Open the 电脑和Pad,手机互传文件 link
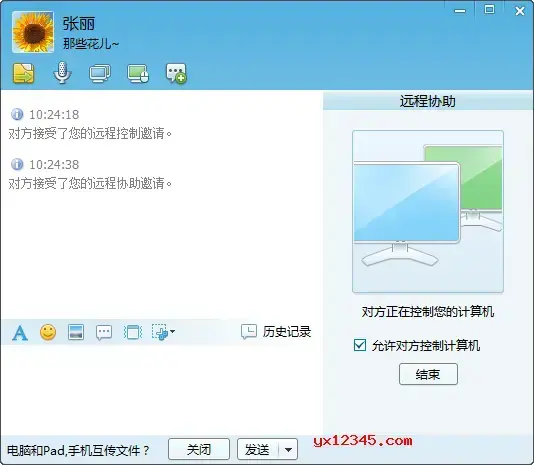534x465 pixels. (x=78, y=450)
